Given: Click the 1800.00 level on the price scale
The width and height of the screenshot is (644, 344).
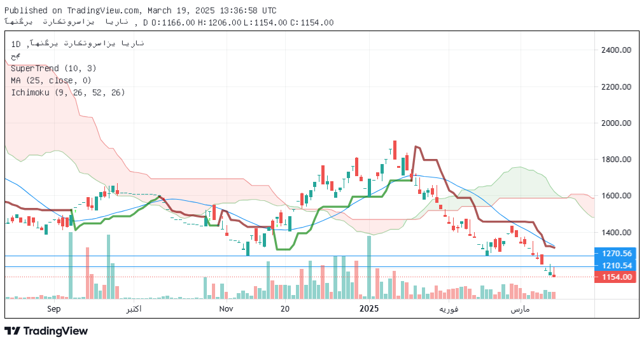Looking at the screenshot, I should [616, 159].
